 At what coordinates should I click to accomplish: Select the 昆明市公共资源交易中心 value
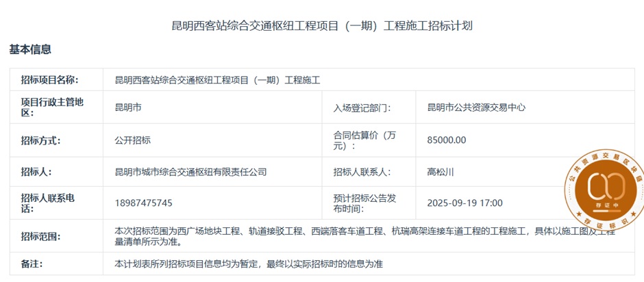click(x=476, y=107)
